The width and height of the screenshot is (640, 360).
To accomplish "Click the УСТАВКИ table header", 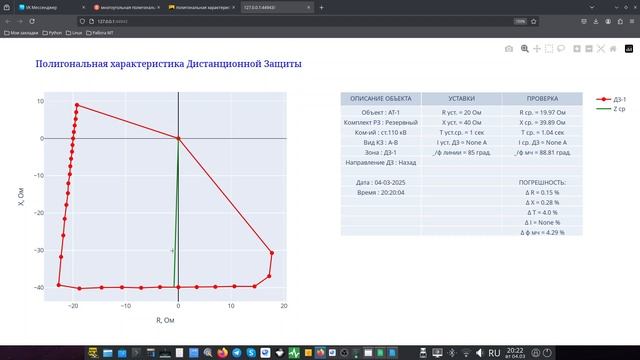I will [462, 98].
